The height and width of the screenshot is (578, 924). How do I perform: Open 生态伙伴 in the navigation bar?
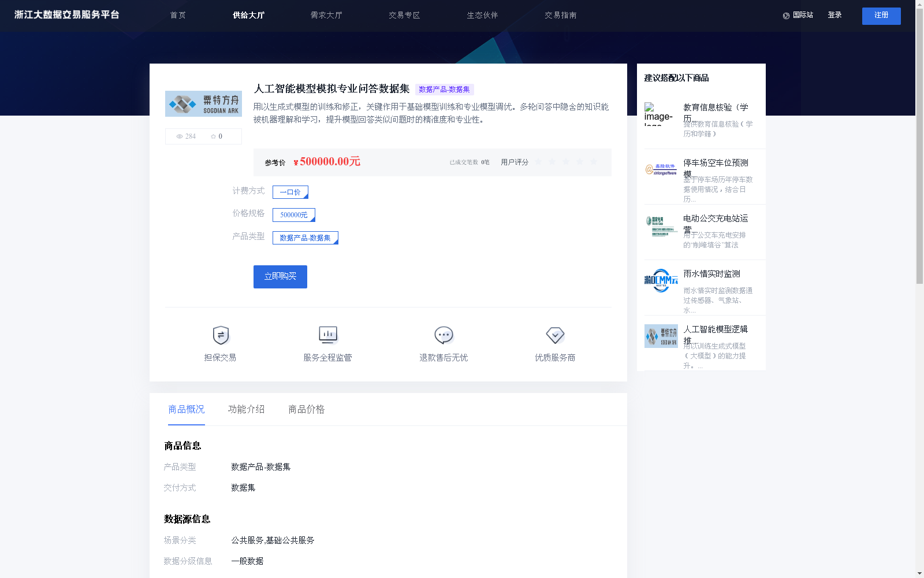tap(482, 15)
